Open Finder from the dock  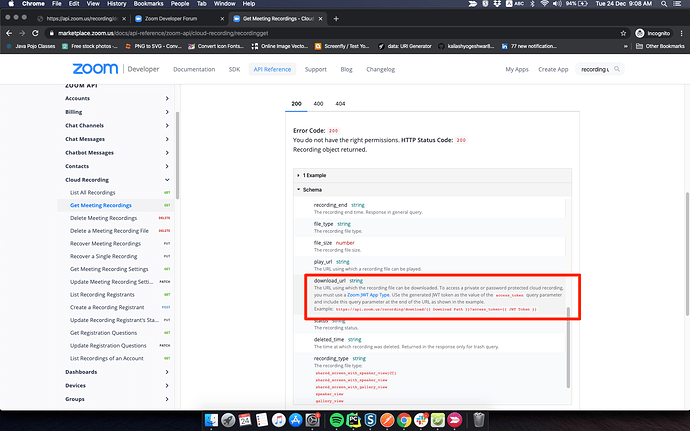(x=211, y=420)
